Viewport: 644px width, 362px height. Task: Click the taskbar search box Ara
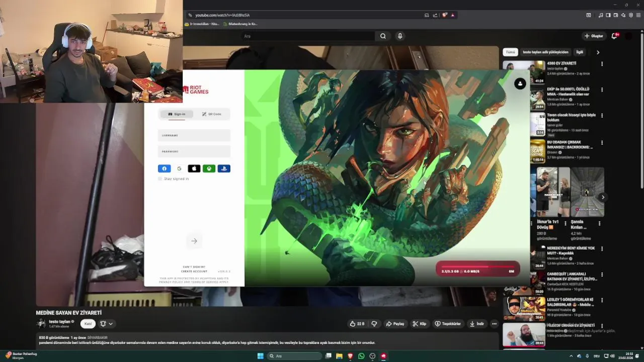coord(294,356)
